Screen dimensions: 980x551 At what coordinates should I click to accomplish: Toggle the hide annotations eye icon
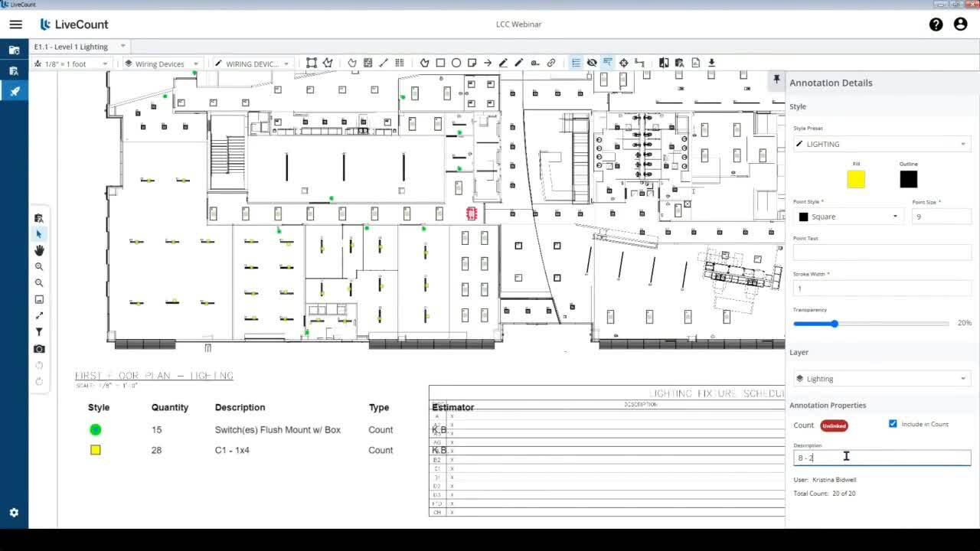(x=592, y=62)
